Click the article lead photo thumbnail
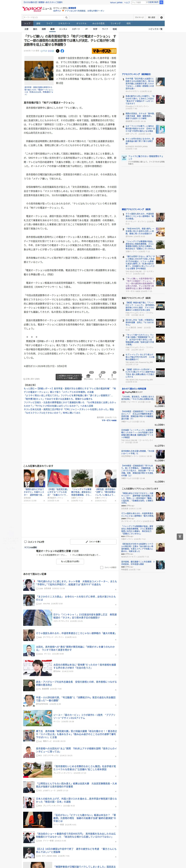This screenshot has width=186, height=868. click(39, 70)
